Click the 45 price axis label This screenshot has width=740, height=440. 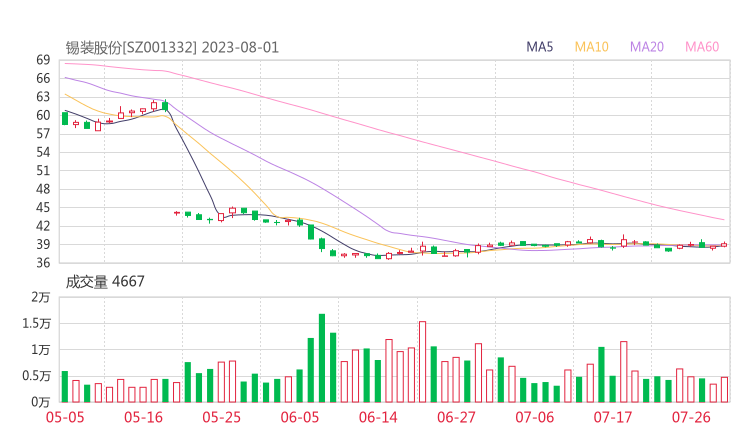[43, 207]
